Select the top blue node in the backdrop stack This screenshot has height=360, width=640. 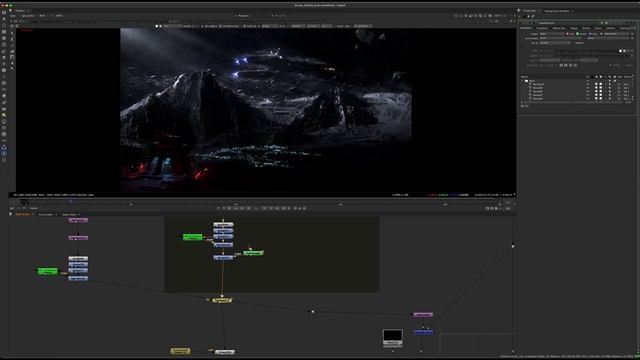(223, 231)
